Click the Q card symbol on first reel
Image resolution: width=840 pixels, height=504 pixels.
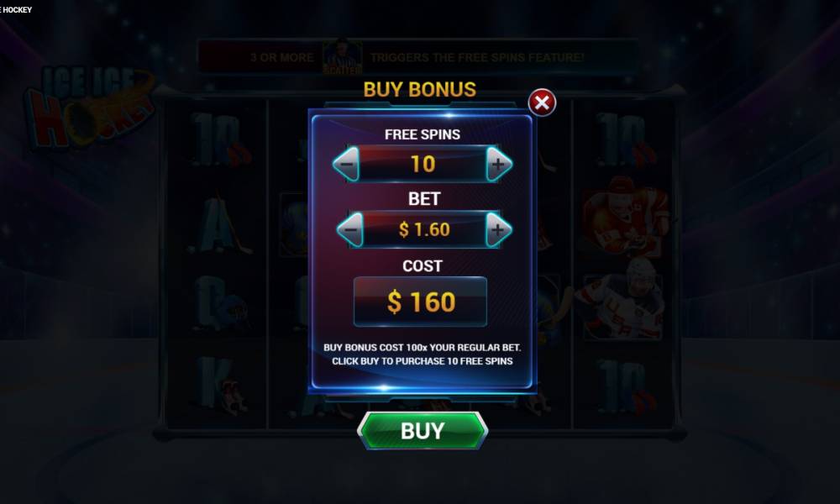219,303
